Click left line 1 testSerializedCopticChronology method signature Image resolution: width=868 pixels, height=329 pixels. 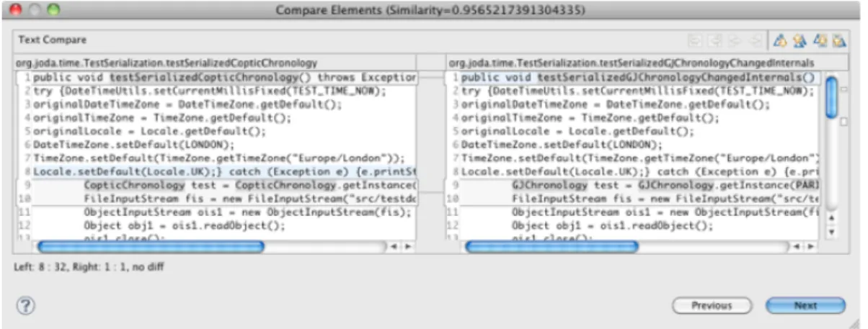tap(225, 77)
